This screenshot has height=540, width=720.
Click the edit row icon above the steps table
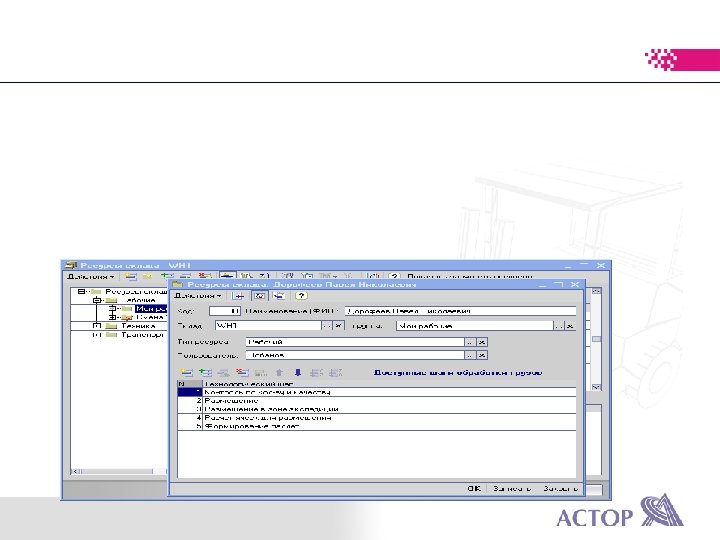click(224, 372)
